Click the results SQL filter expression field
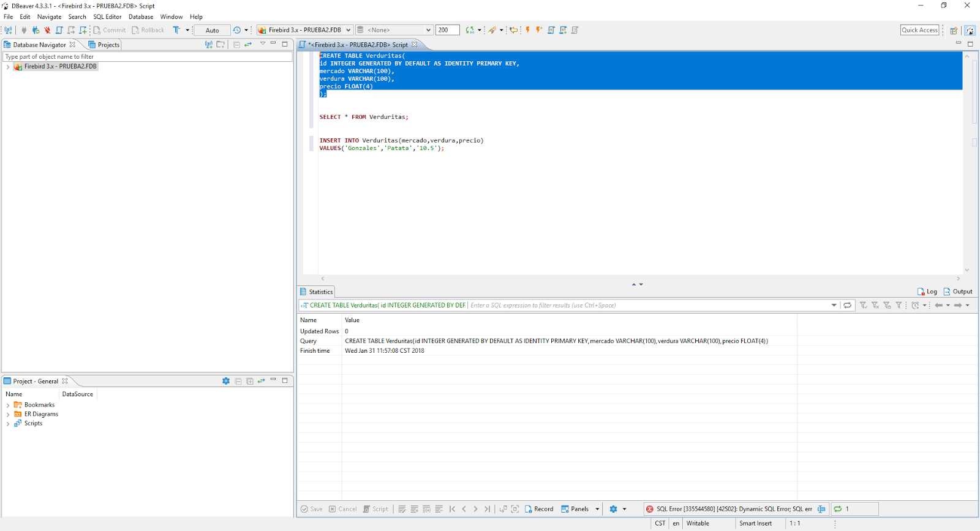 click(x=648, y=305)
